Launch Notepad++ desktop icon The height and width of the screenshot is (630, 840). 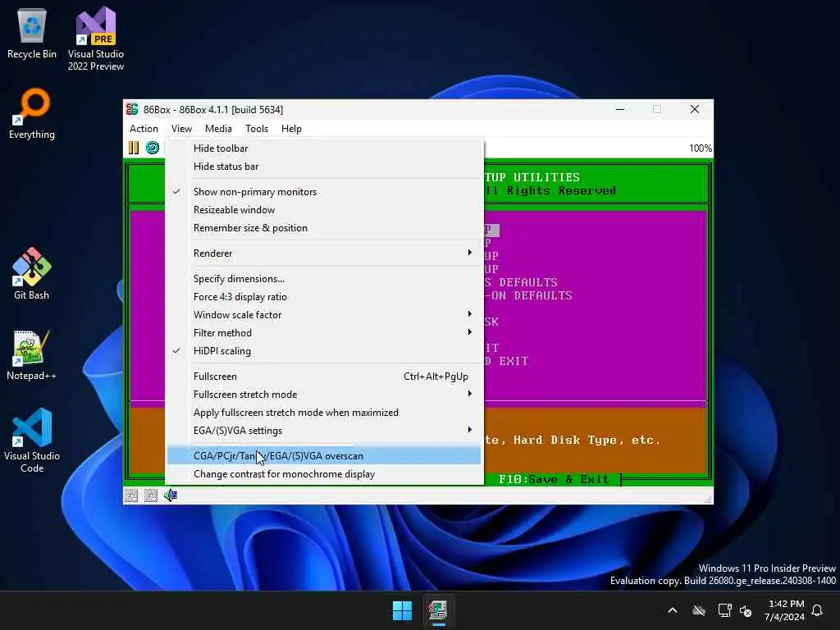(x=32, y=354)
